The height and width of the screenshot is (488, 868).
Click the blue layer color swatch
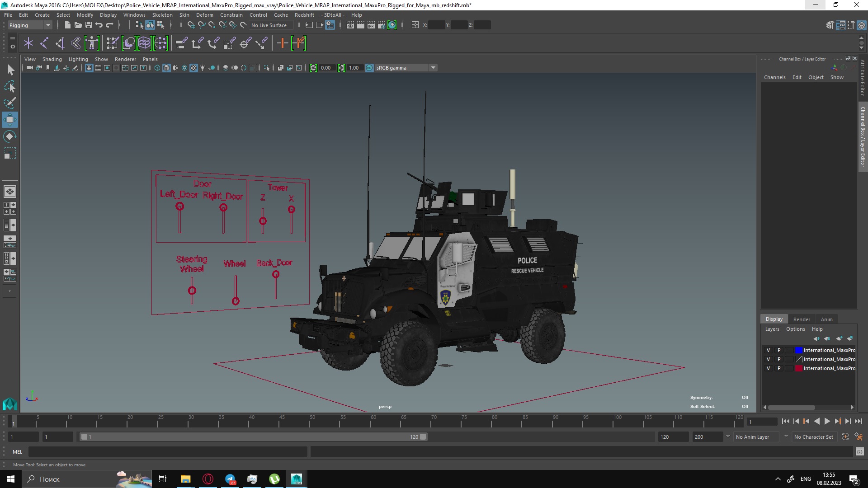click(799, 350)
